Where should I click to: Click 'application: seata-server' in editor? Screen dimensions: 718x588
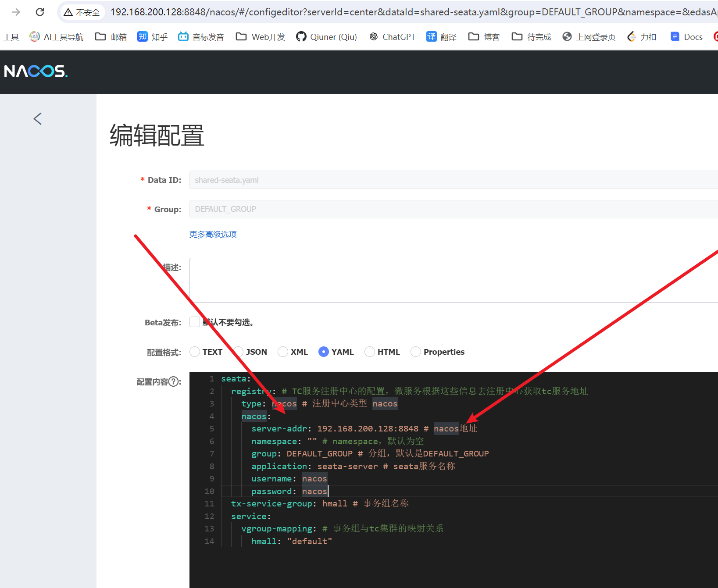(314, 466)
